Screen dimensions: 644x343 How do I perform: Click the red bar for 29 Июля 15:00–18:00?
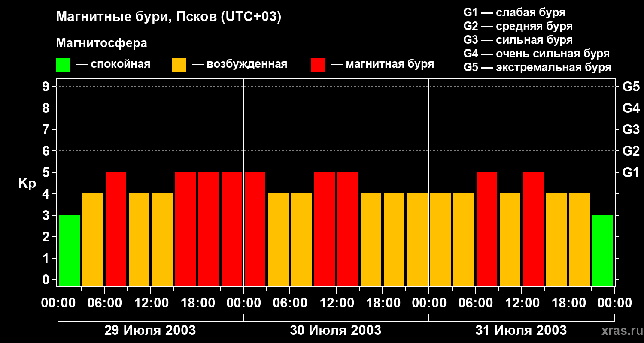point(185,229)
